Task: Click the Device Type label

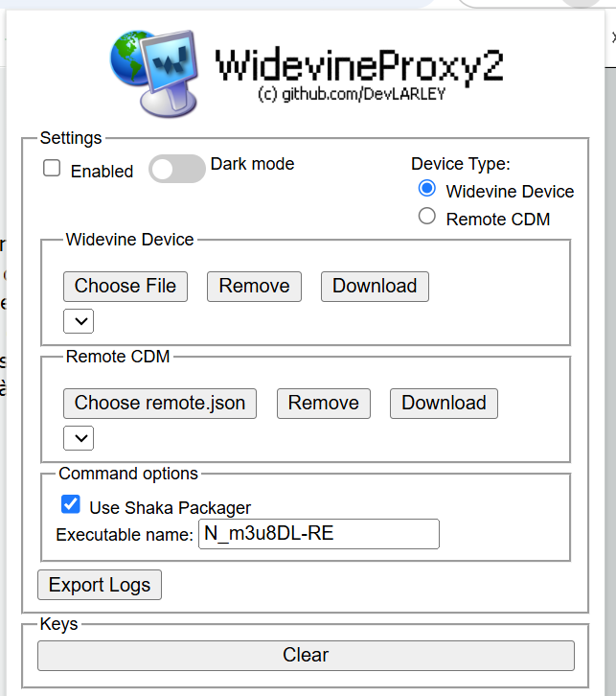Action: click(x=461, y=164)
